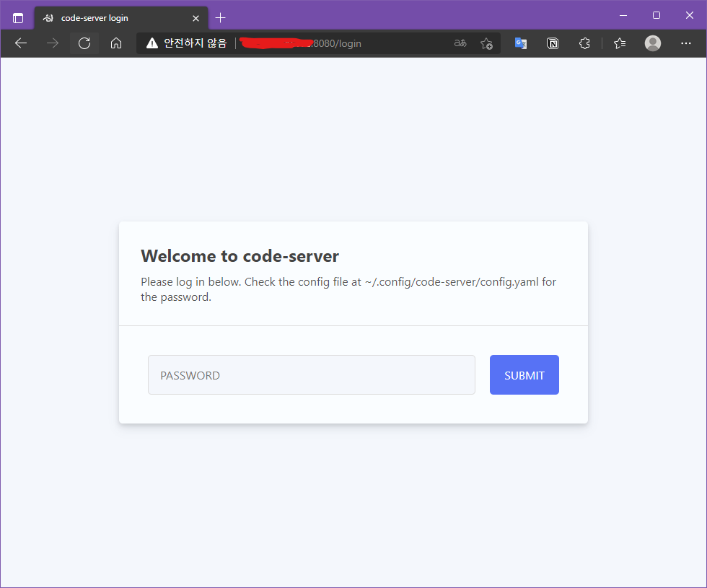Click the PASSWORD input field
This screenshot has width=707, height=588.
coord(311,374)
